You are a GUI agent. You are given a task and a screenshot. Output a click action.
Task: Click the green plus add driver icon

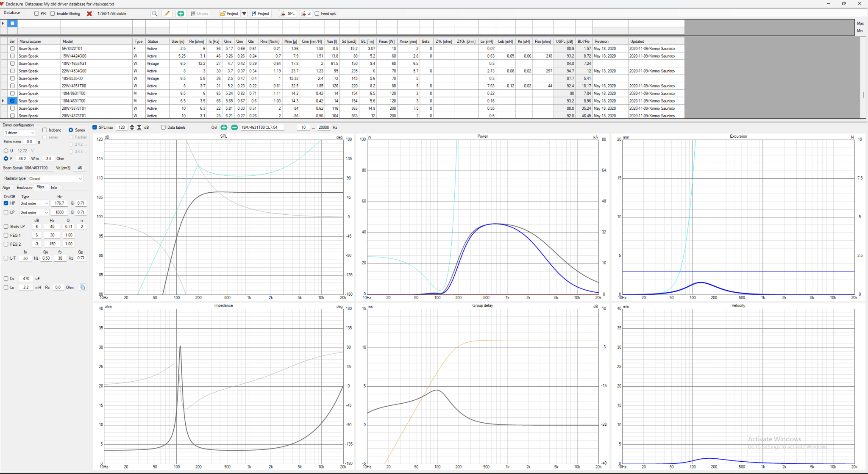coord(181,14)
